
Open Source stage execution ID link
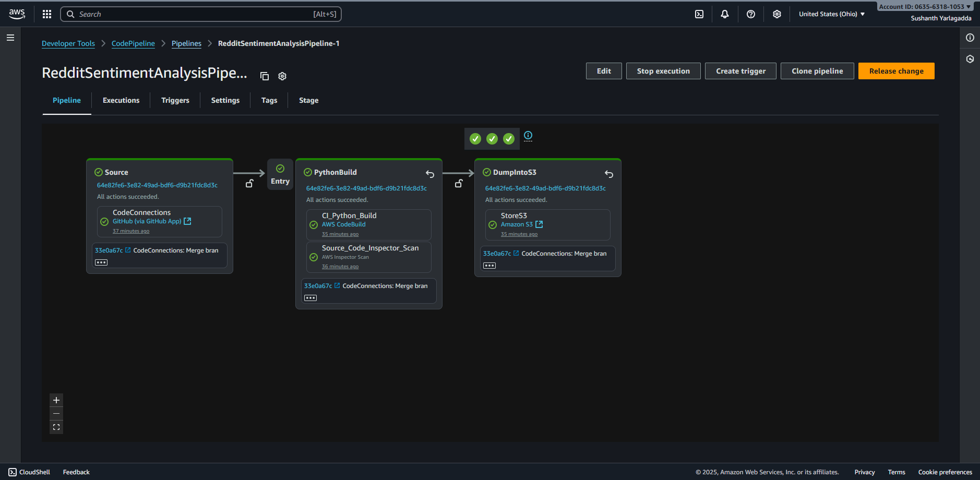pos(157,185)
